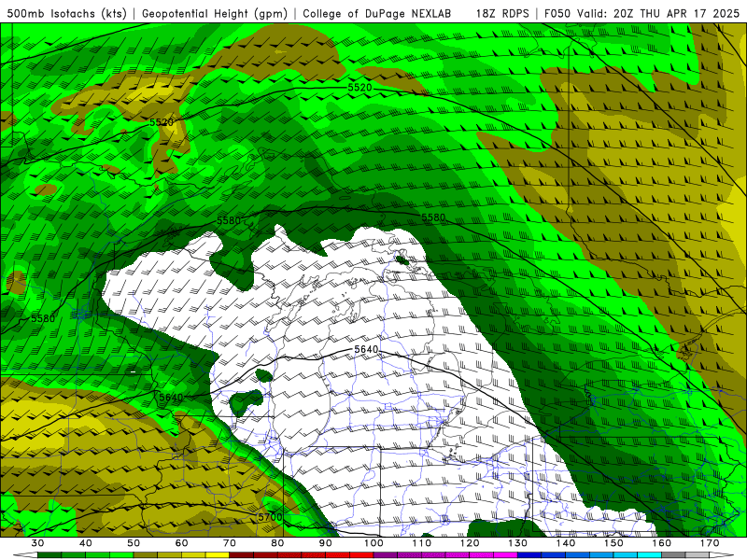Viewport: 747px width, 560px height.
Task: Click the colorbar label '40'
Action: (x=86, y=543)
